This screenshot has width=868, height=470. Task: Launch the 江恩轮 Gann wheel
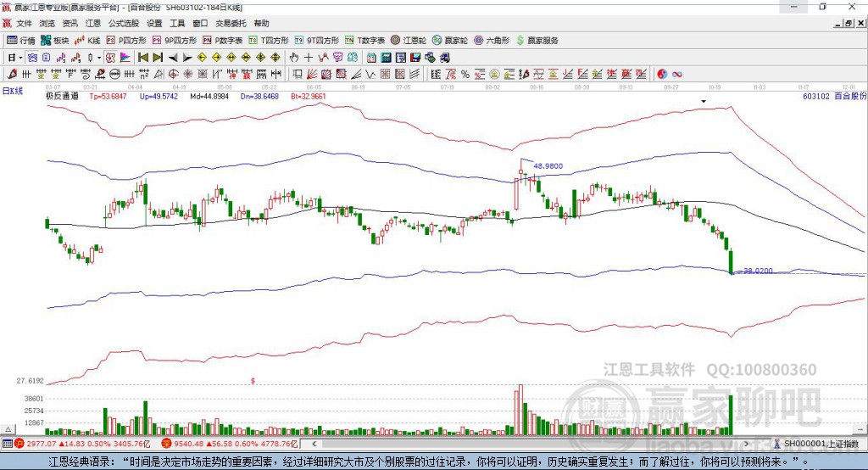409,41
